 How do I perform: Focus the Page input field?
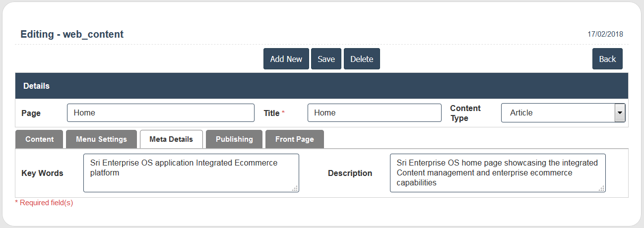click(160, 113)
